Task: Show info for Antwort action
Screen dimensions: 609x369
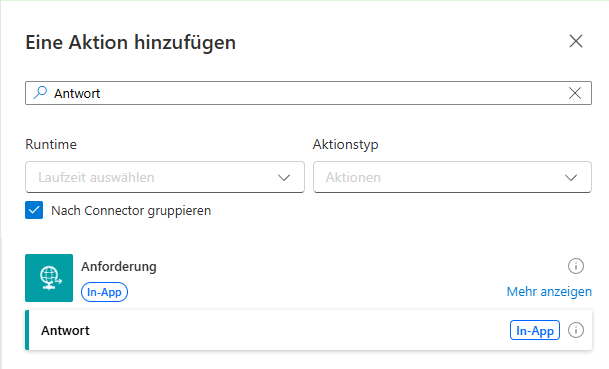Action: click(576, 330)
